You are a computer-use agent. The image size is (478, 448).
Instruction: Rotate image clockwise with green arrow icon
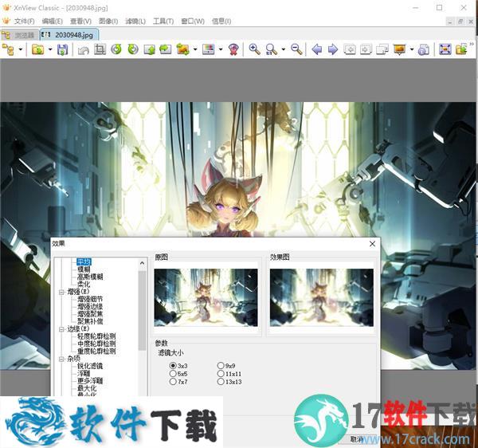[133, 49]
